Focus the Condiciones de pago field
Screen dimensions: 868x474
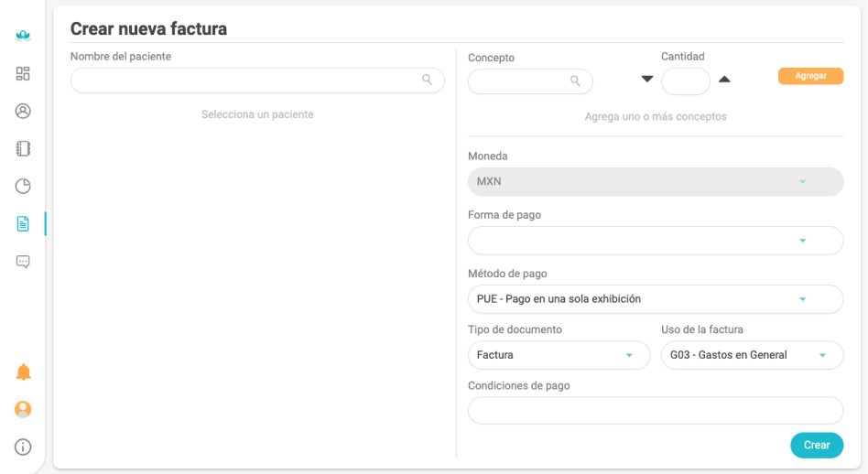656,410
